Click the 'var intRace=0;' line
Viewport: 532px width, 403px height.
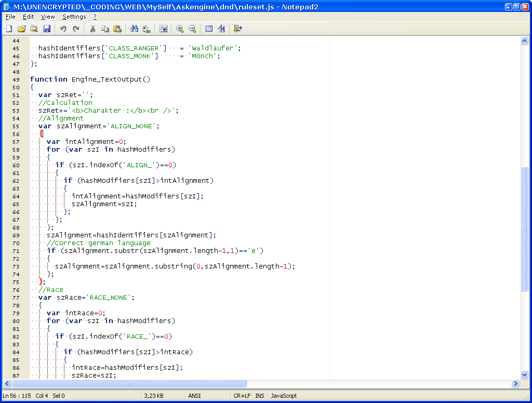(x=76, y=313)
